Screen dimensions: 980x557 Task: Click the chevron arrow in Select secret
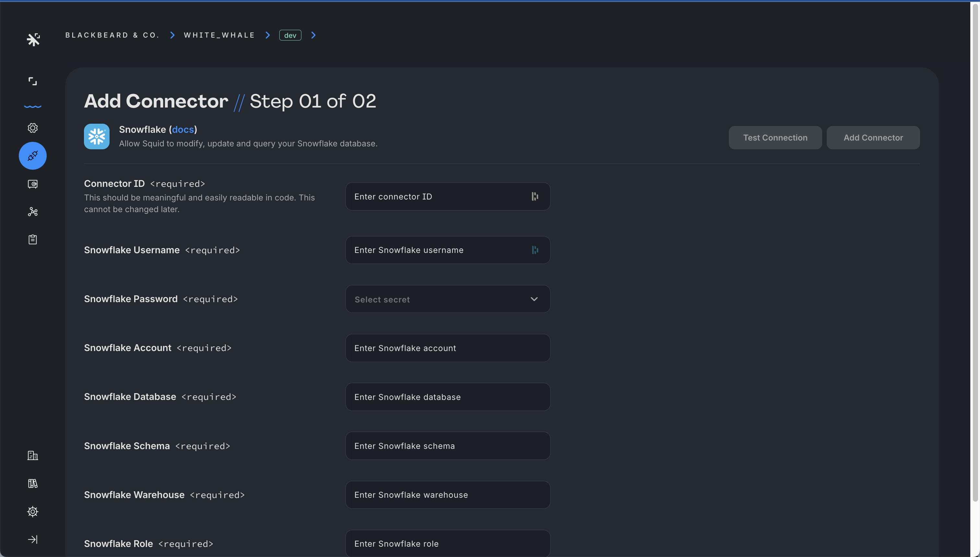pyautogui.click(x=534, y=299)
